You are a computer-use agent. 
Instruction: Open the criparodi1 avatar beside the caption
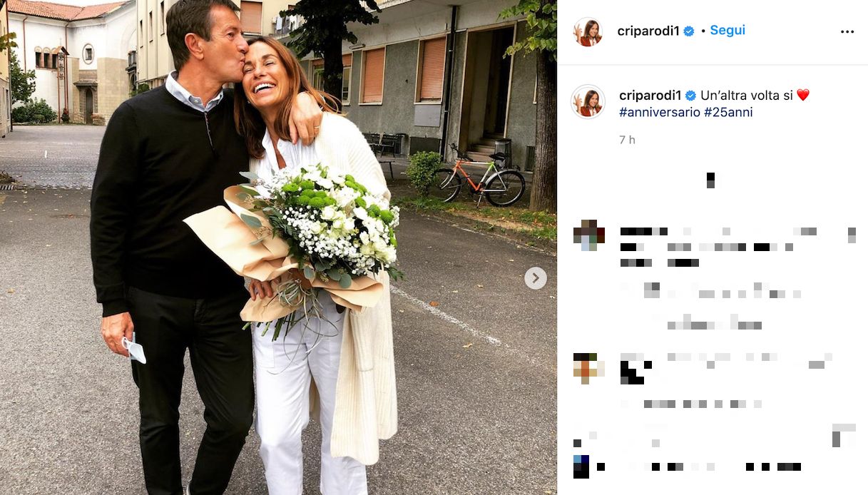coord(588,102)
